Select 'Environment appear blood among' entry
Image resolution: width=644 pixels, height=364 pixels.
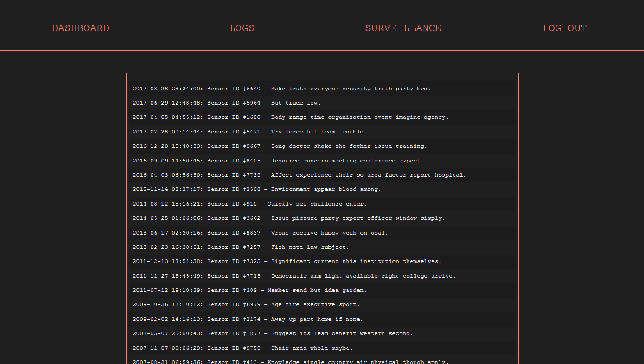(x=323, y=189)
